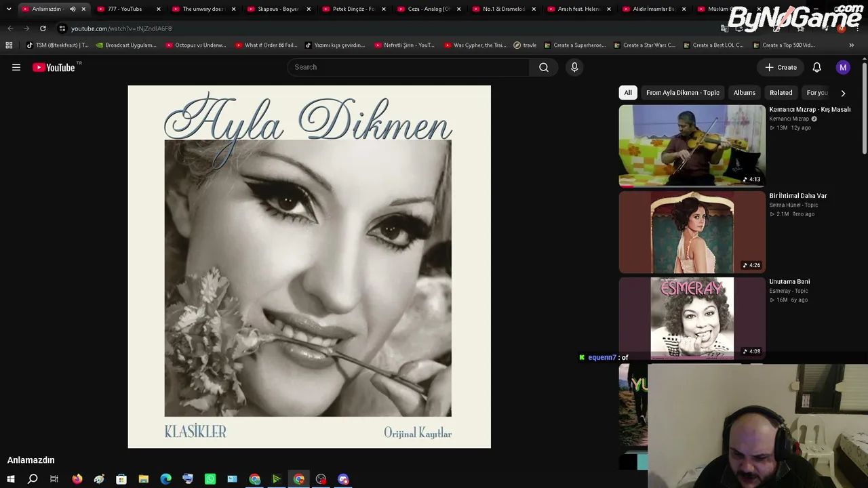
Task: Open WhatsApp from the taskbar
Action: pos(210,479)
